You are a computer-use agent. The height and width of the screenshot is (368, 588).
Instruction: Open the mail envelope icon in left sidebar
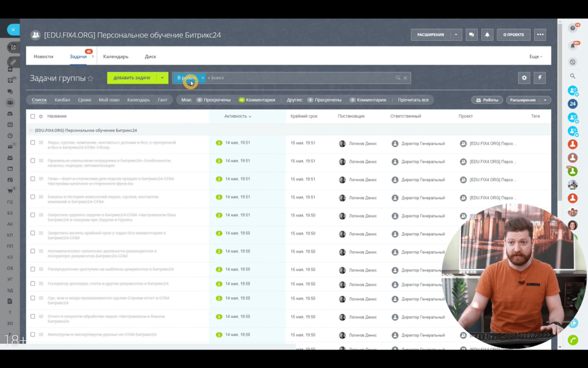click(x=10, y=147)
